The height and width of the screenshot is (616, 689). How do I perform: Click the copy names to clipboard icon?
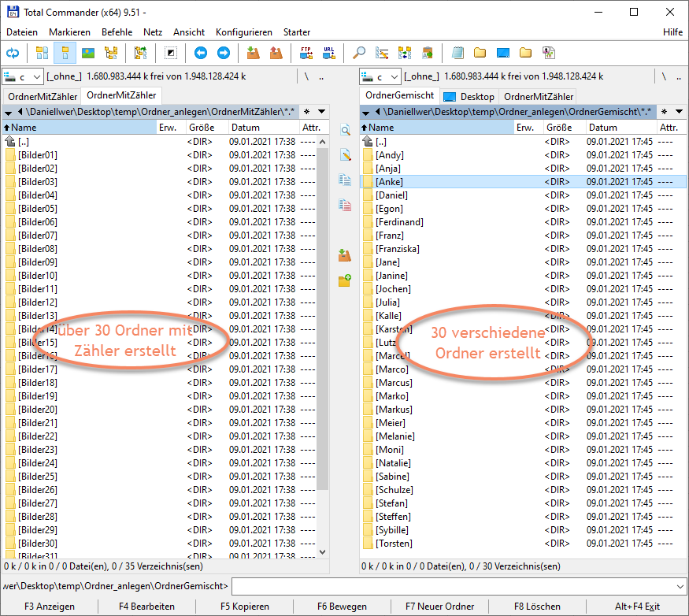click(428, 54)
